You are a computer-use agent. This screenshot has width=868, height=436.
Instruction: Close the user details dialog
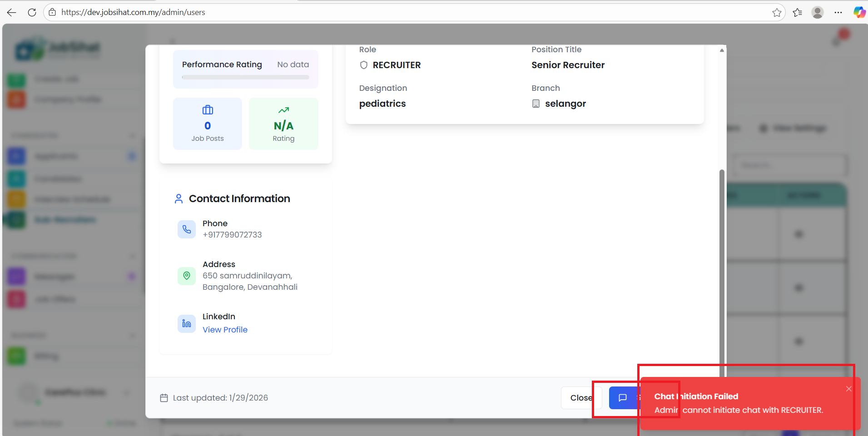pyautogui.click(x=580, y=398)
